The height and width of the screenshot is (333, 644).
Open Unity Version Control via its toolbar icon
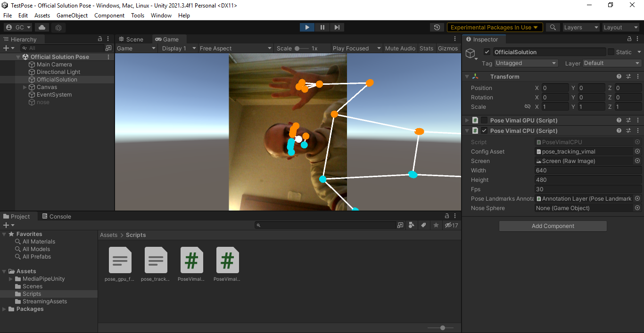click(58, 27)
